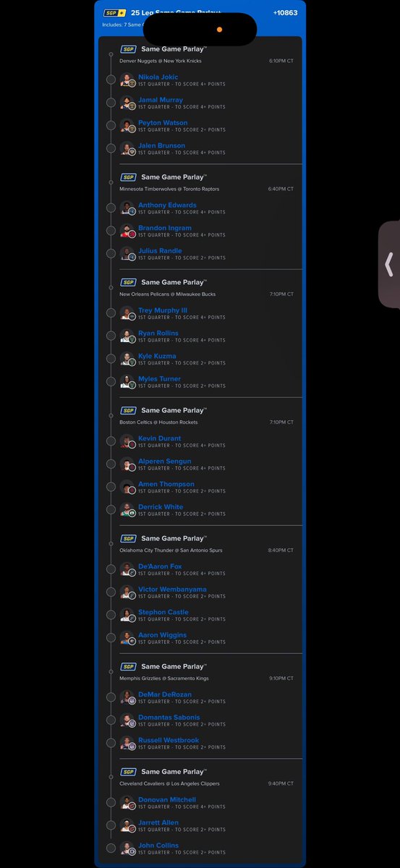Tap Boston Celtics @ Houston Rockets matchup
The image size is (400, 868).
158,422
